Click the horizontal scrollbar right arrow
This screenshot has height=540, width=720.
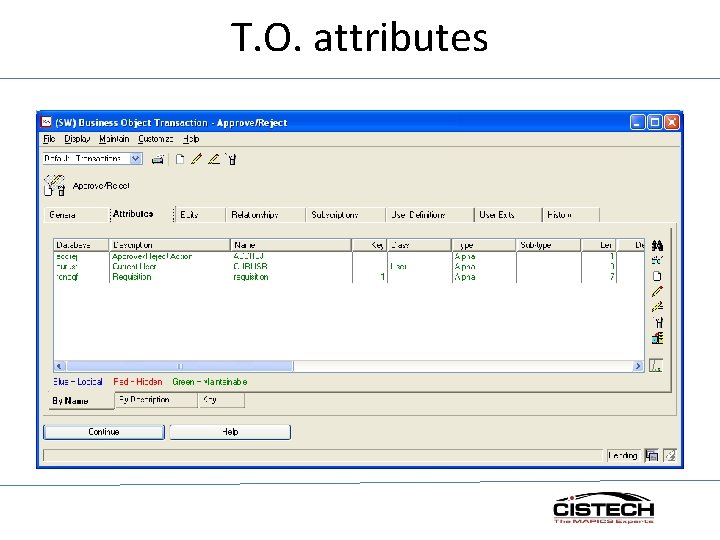(638, 366)
